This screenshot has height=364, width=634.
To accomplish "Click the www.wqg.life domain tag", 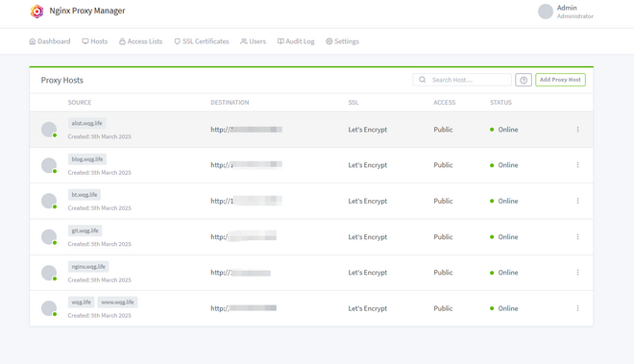I will click(x=117, y=303).
